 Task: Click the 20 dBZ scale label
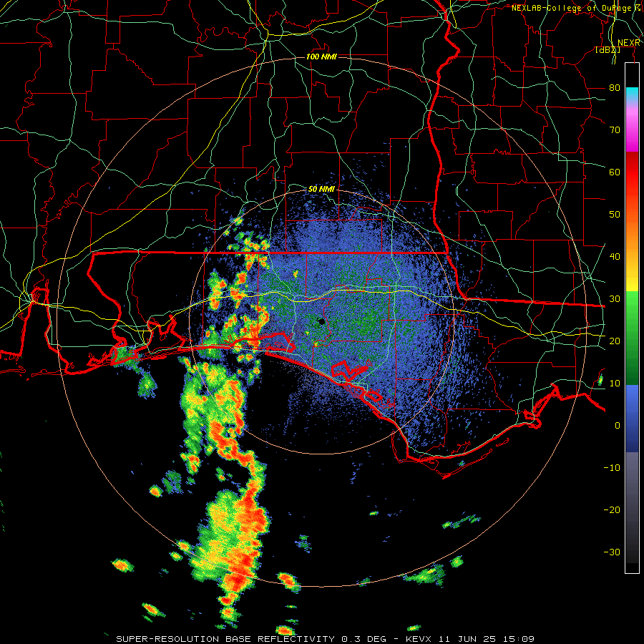615,341
